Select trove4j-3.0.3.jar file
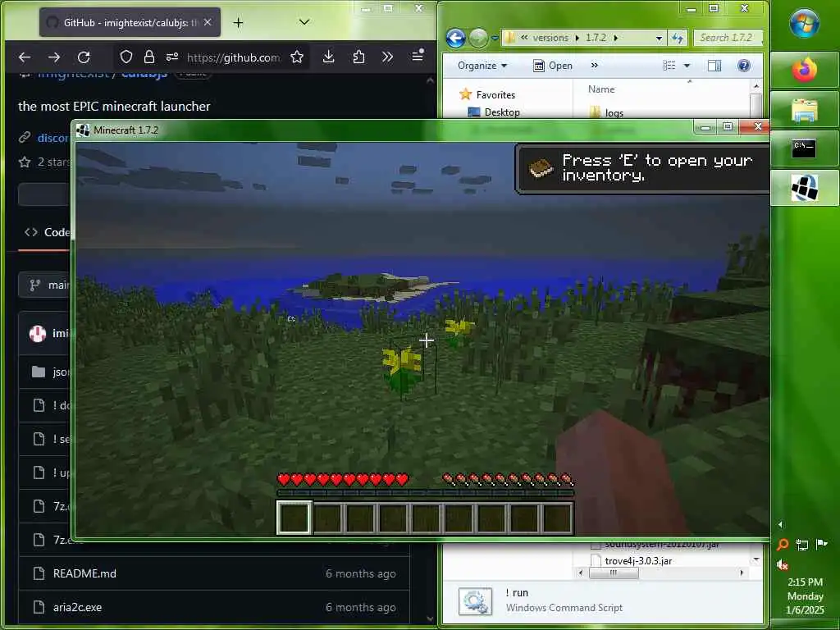 tap(631, 561)
